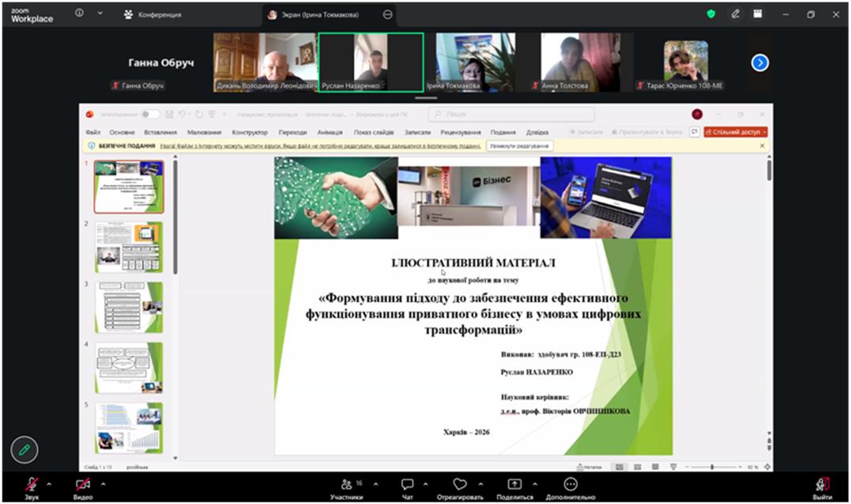This screenshot has height=504, width=851.
Task: Click the Поделиться share screen icon
Action: [515, 484]
